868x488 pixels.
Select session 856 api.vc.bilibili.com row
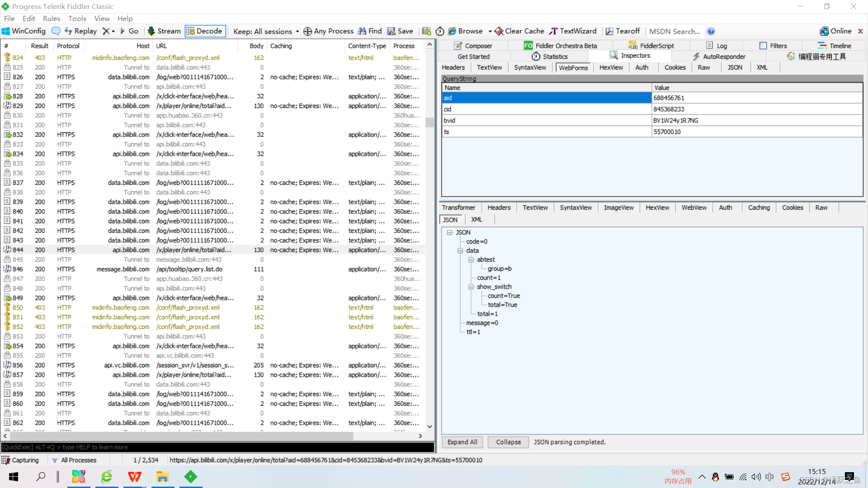(212, 365)
